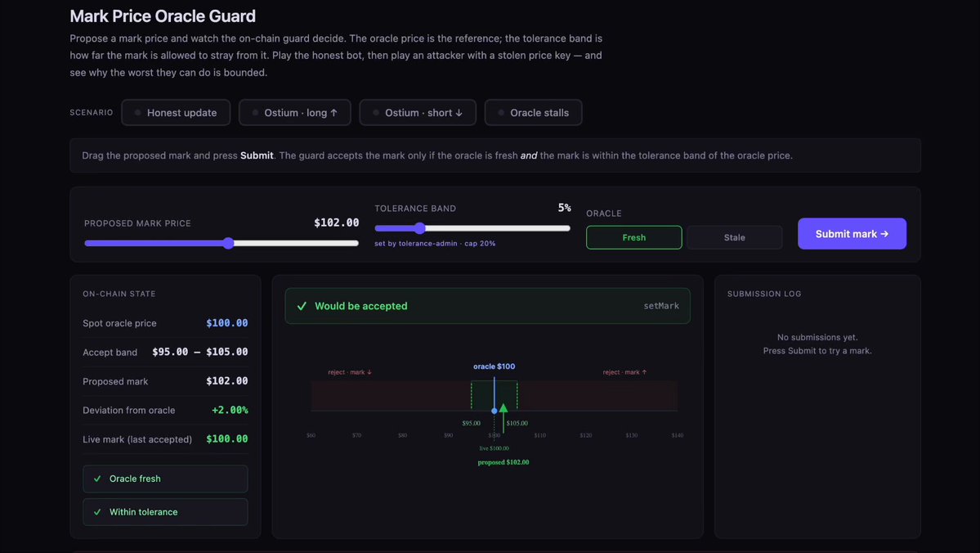Click the setMark label in the result banner
980x553 pixels.
click(661, 306)
